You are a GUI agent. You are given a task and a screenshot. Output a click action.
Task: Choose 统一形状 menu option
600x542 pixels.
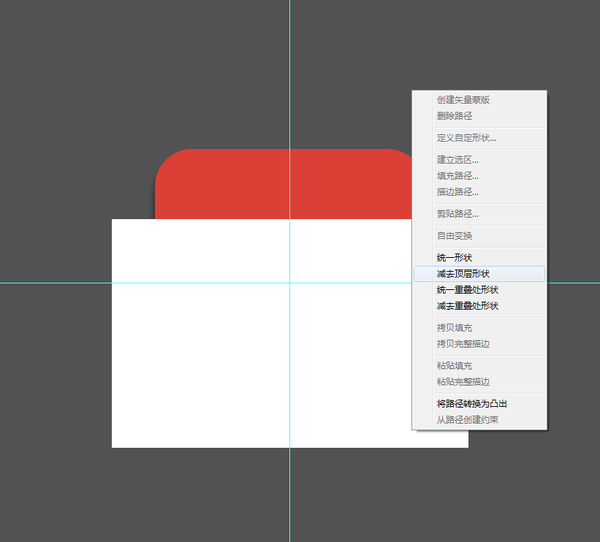click(x=454, y=258)
